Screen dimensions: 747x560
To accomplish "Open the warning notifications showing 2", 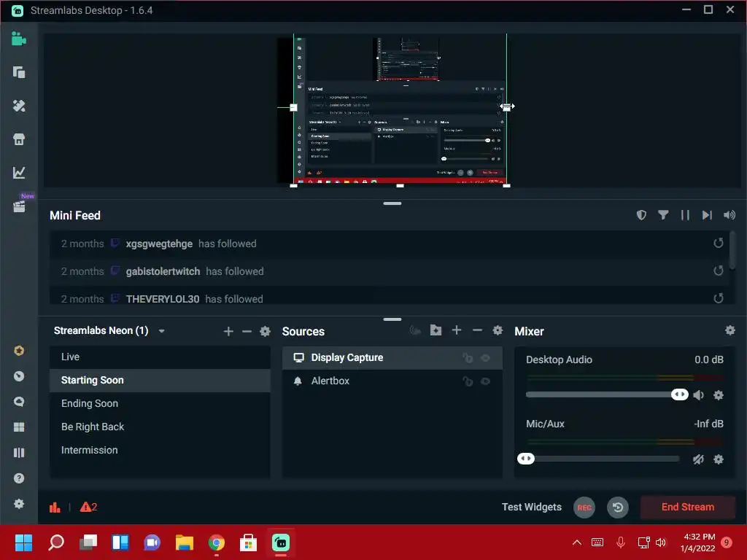I will [88, 507].
